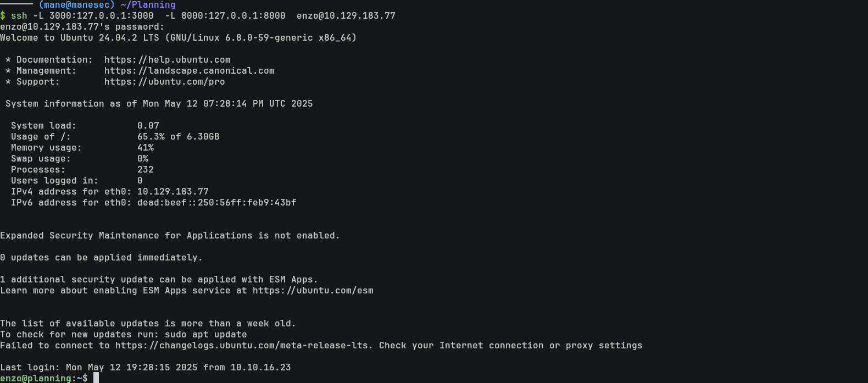Click the Memory usage 41% value

point(146,148)
